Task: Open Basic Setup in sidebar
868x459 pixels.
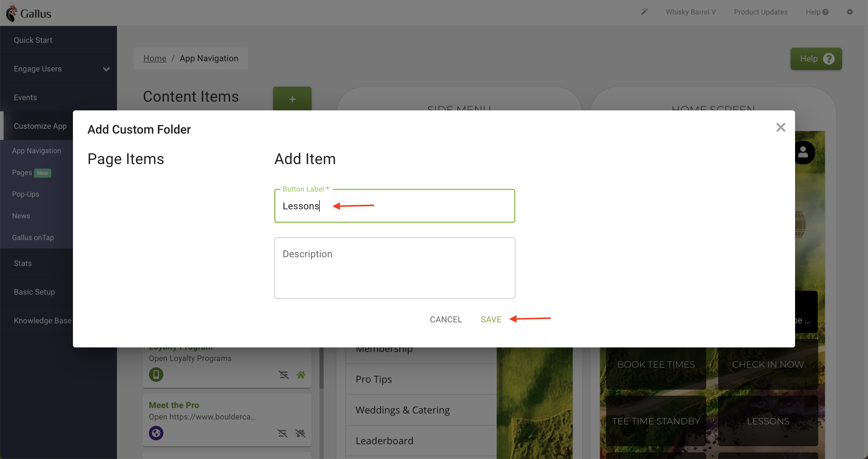Action: click(x=34, y=292)
